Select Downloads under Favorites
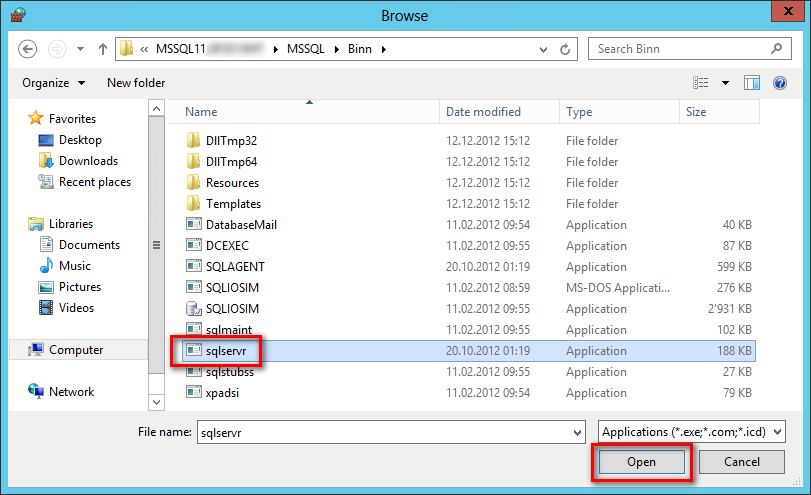This screenshot has height=495, width=811. (x=88, y=161)
